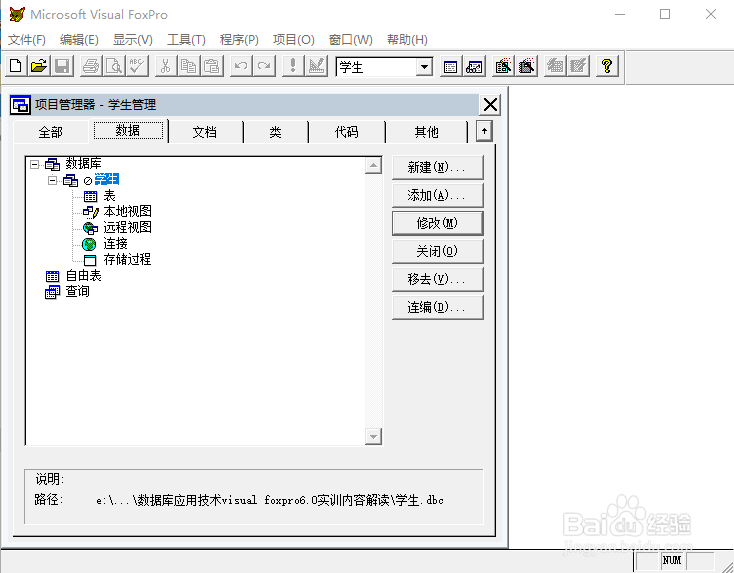Click the 添加(A)... button
This screenshot has width=734, height=573.
point(437,196)
